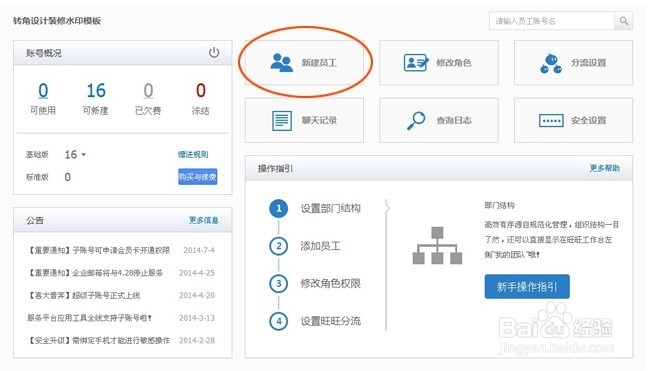Select step 4 circle icon
This screenshot has height=371, width=650.
coord(279,321)
